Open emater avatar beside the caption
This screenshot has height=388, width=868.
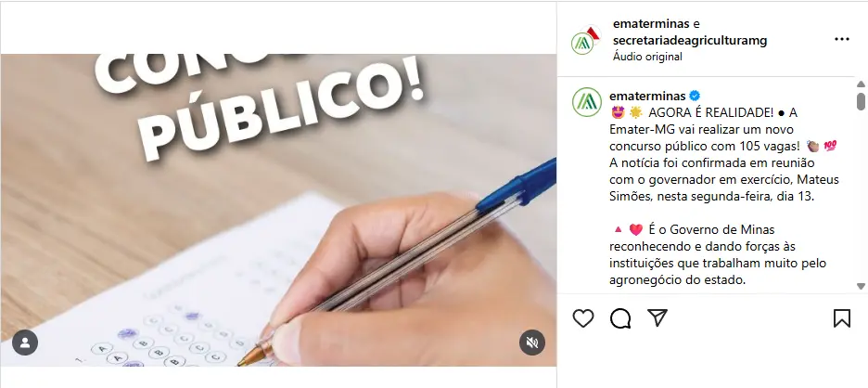[x=587, y=102]
